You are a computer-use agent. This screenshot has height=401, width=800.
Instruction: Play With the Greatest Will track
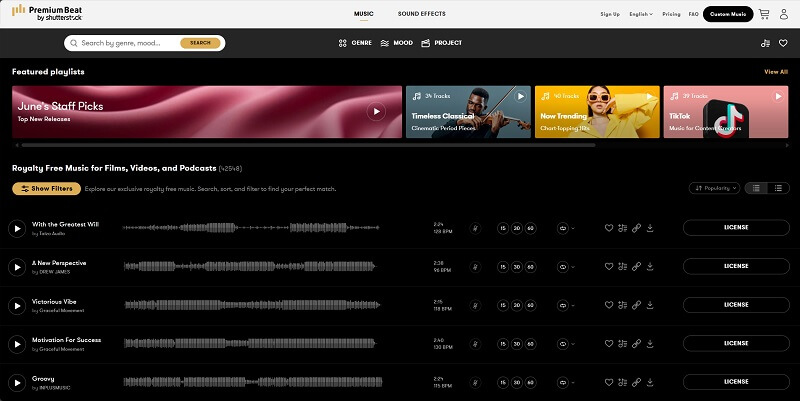tap(17, 229)
